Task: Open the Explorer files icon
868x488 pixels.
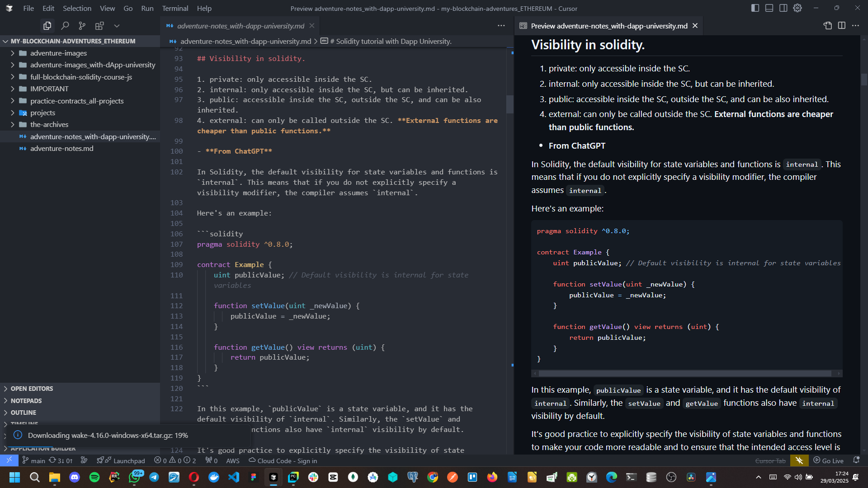Action: pyautogui.click(x=47, y=26)
